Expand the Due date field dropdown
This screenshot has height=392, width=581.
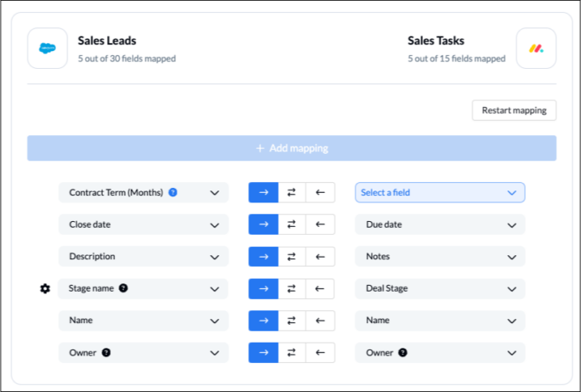click(439, 224)
